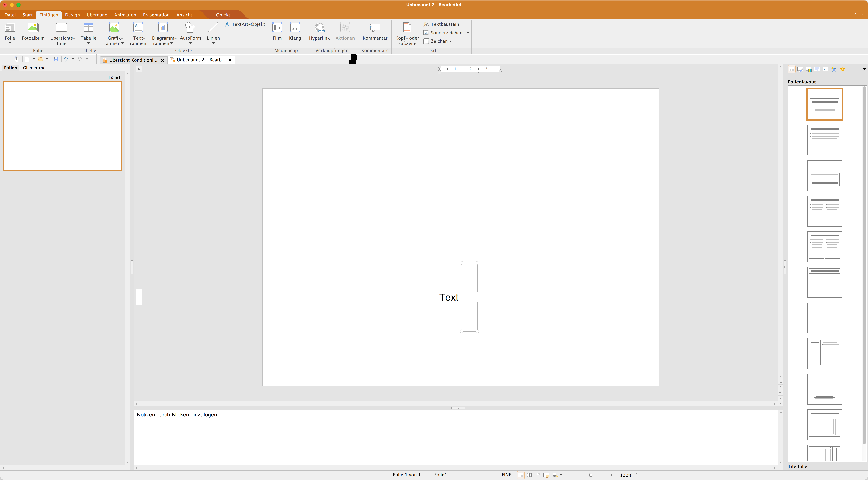Add a Kommentar
Image resolution: width=868 pixels, height=480 pixels.
pyautogui.click(x=375, y=31)
